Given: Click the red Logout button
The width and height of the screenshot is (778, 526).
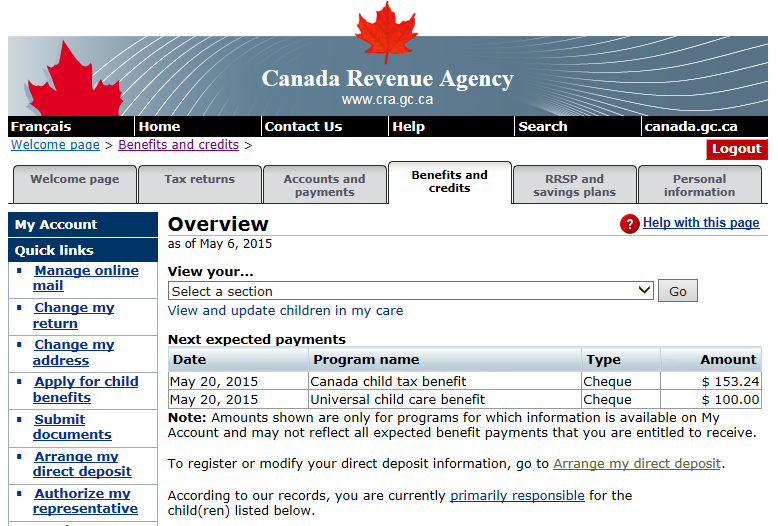Looking at the screenshot, I should point(736,149).
